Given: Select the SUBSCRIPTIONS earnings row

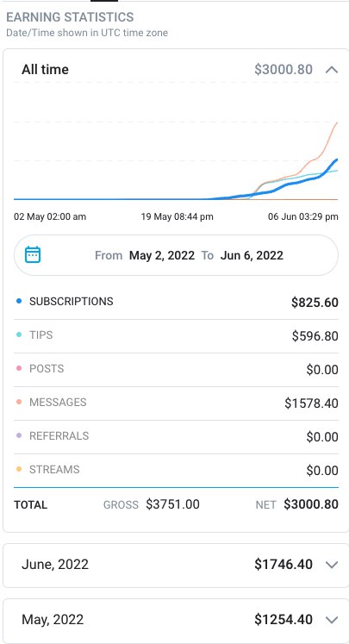Looking at the screenshot, I should pos(176,303).
